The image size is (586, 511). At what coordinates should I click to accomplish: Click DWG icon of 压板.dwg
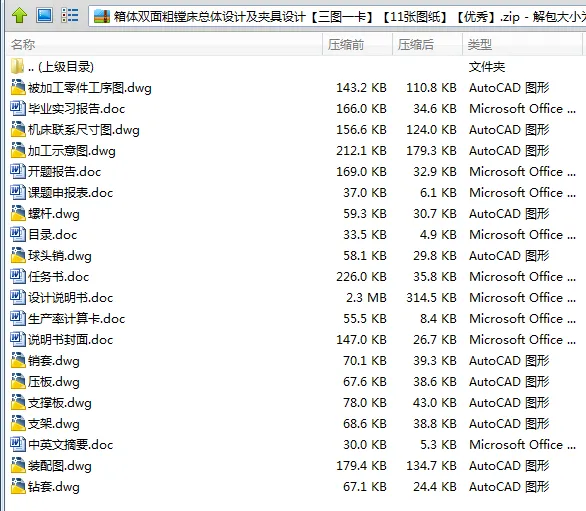point(18,381)
